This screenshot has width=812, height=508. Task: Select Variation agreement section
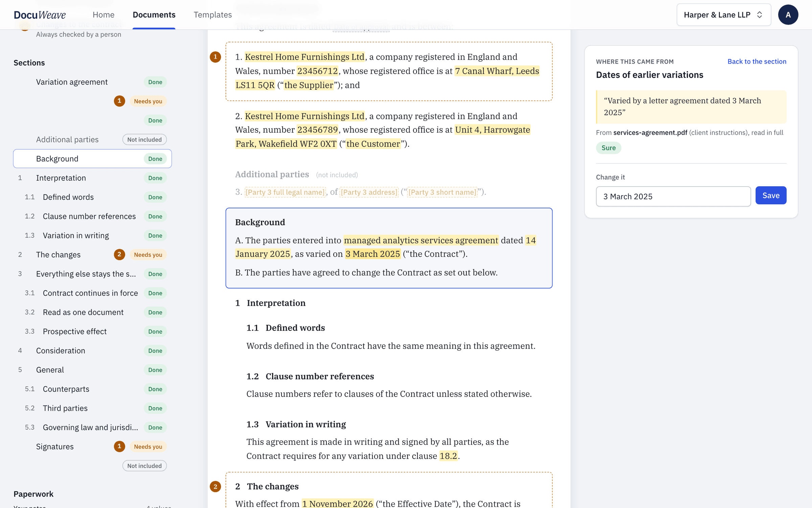(x=92, y=82)
